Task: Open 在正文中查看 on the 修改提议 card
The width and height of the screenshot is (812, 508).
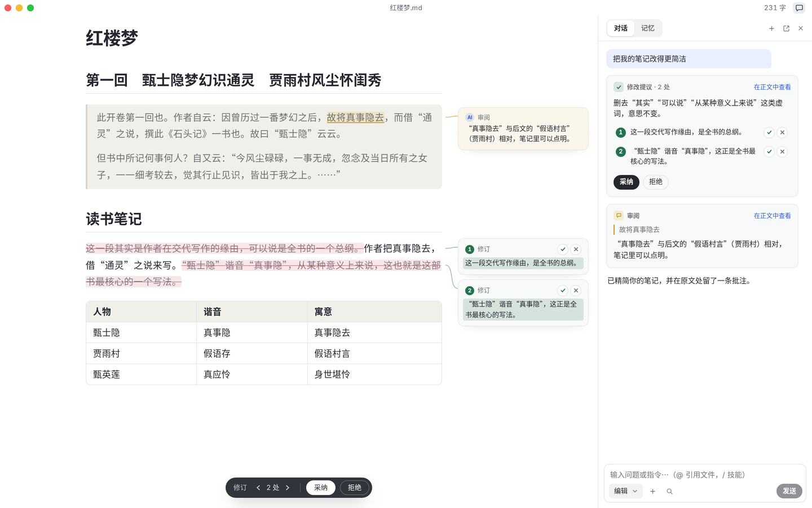Action: 773,87
